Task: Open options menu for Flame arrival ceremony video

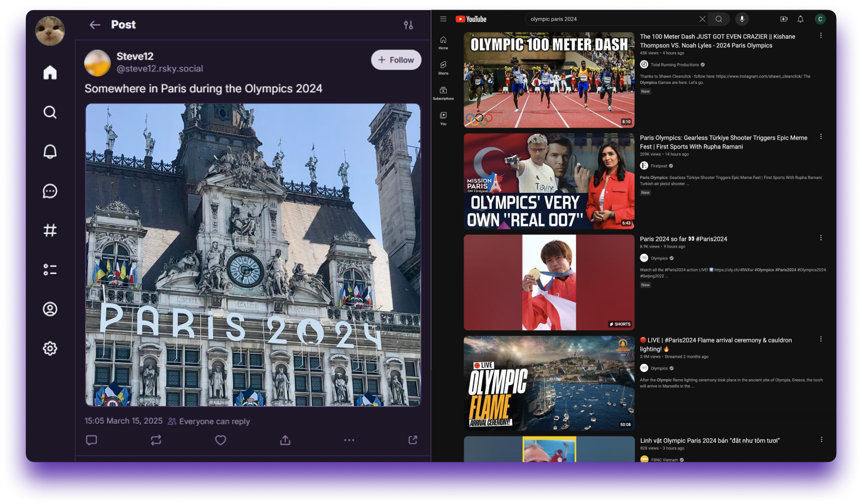Action: (821, 339)
